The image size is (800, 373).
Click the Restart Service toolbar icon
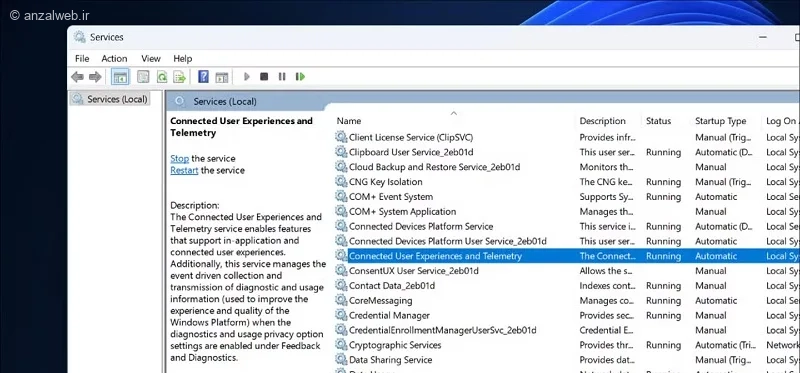(300, 77)
